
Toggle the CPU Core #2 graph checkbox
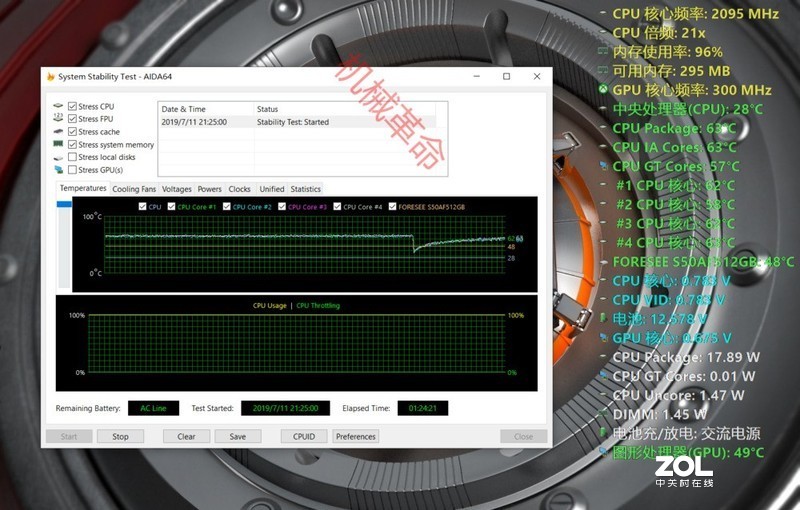(227, 207)
